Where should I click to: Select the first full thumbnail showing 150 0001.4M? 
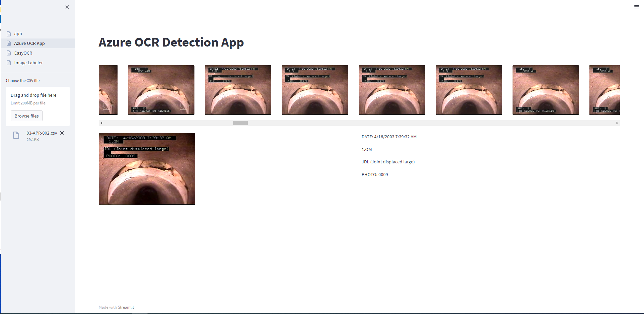161,90
